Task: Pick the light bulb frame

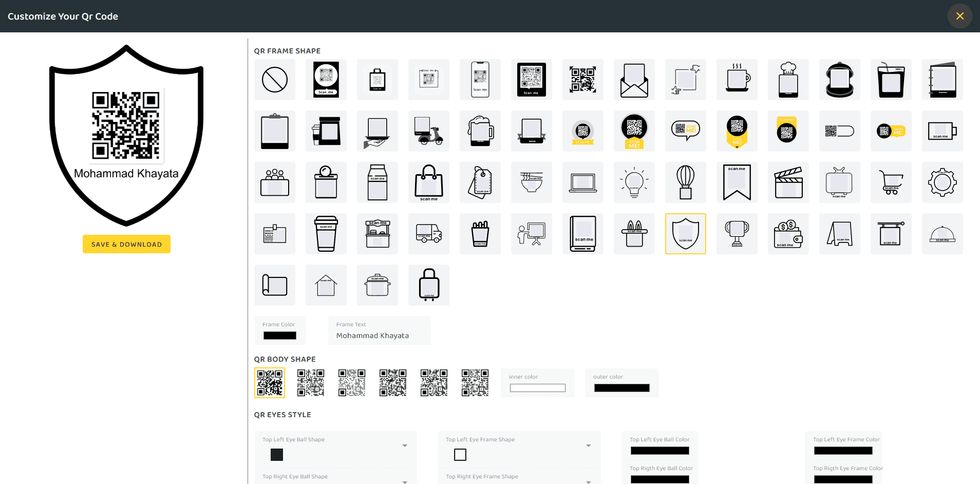Action: 634,182
